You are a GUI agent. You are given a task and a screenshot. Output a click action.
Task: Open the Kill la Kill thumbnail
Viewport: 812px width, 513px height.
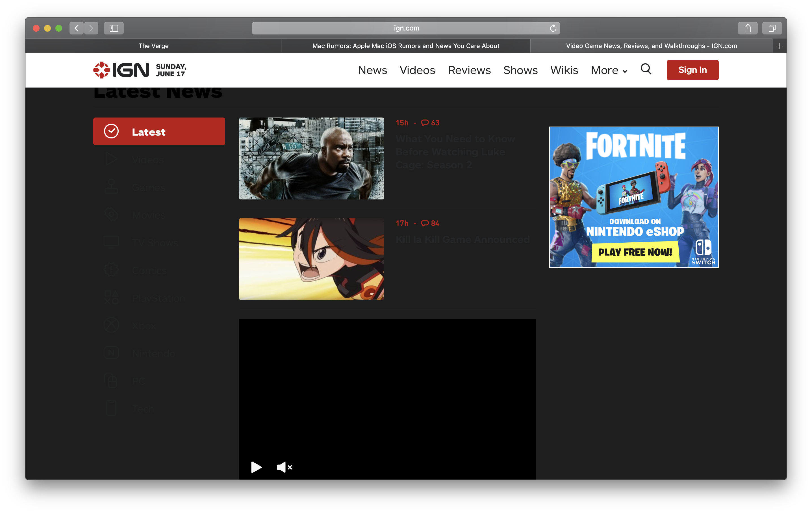coord(311,259)
